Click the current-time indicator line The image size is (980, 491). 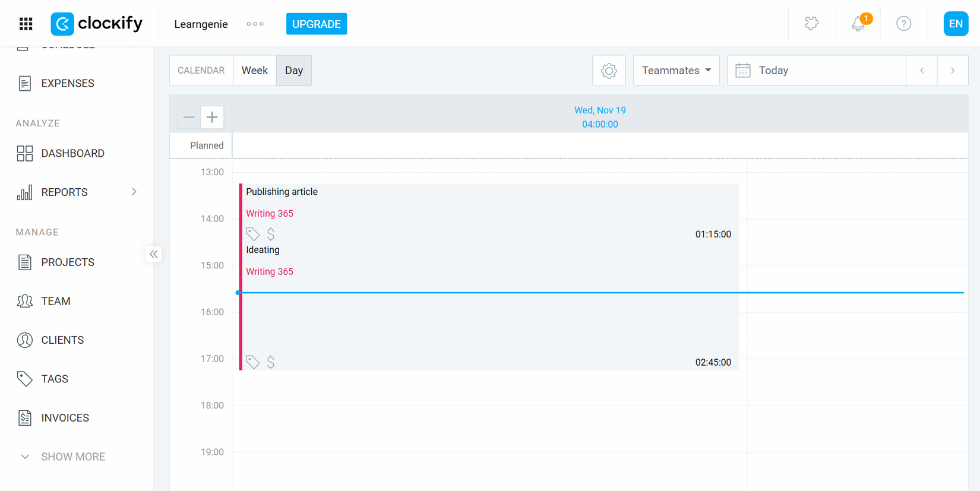pos(600,293)
